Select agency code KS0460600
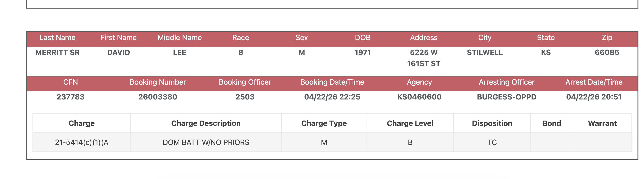The image size is (644, 179). tap(419, 97)
